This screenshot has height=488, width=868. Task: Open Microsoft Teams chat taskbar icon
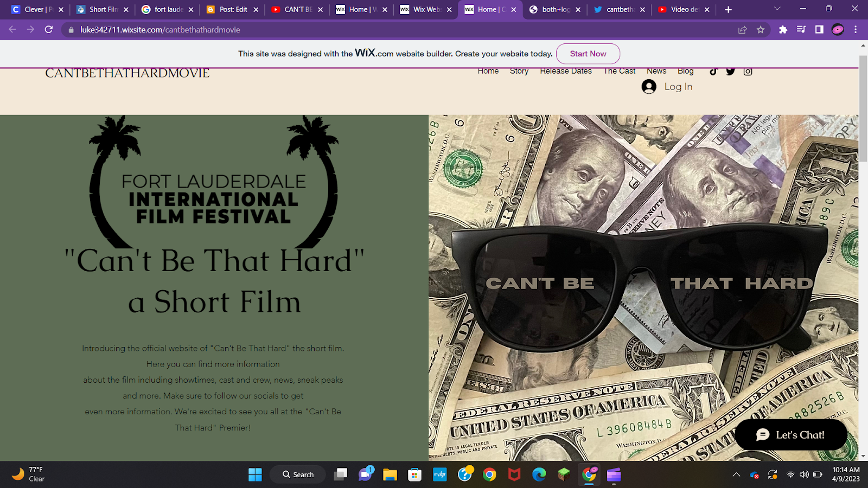pyautogui.click(x=366, y=474)
